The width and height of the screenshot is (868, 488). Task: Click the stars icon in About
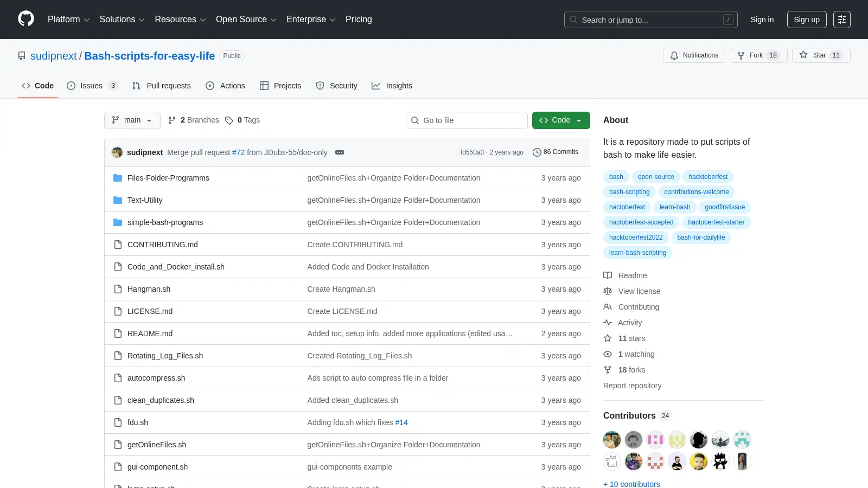[x=608, y=338]
